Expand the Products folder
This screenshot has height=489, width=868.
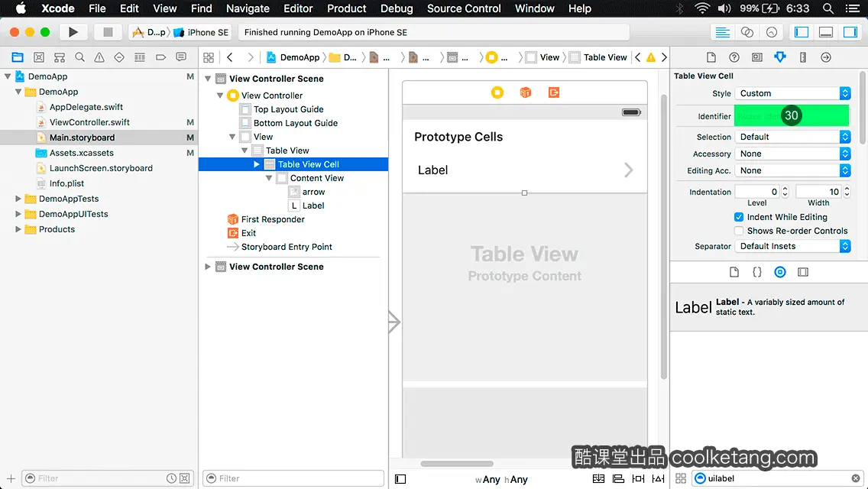click(18, 229)
